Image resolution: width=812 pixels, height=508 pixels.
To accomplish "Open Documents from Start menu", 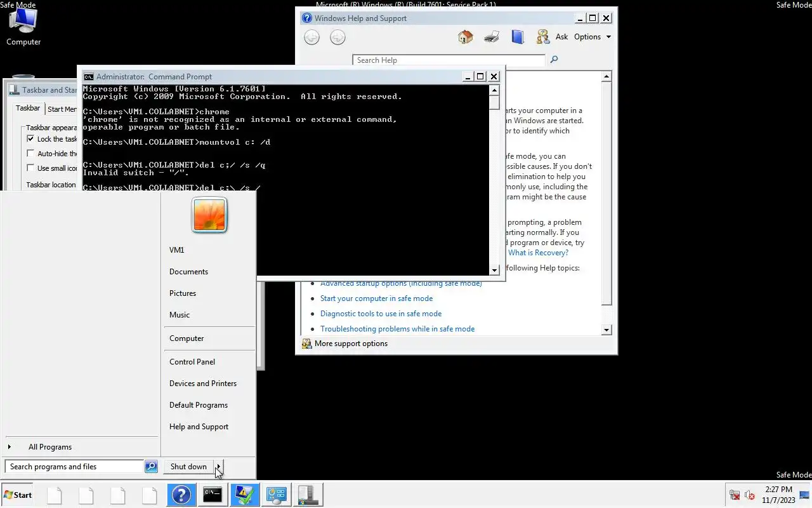I will click(x=188, y=272).
